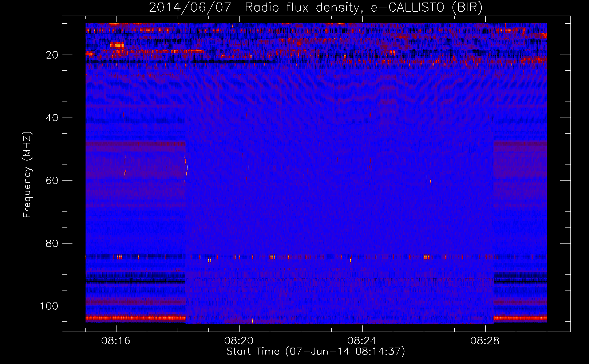This screenshot has height=364, width=589.
Task: Click the plot title "Radio flux density, e-CALLISTO (BIR)"
Action: coord(364,7)
